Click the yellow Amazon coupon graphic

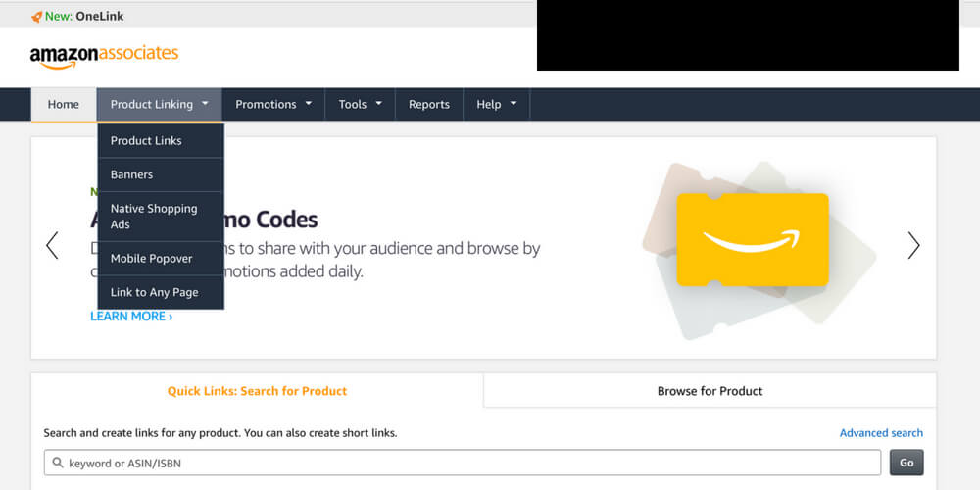coord(752,240)
